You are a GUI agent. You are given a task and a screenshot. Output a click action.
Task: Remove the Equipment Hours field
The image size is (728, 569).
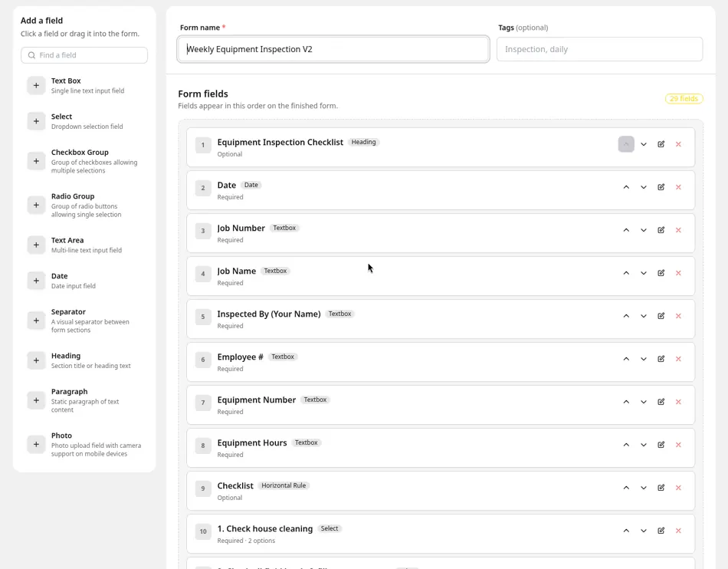[678, 445]
